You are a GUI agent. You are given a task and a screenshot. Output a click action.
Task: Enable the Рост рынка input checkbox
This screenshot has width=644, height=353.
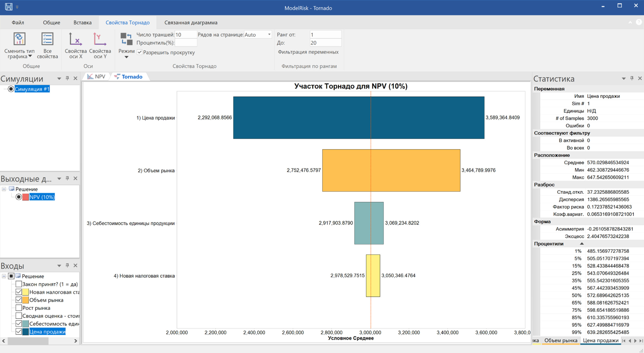[x=19, y=308]
